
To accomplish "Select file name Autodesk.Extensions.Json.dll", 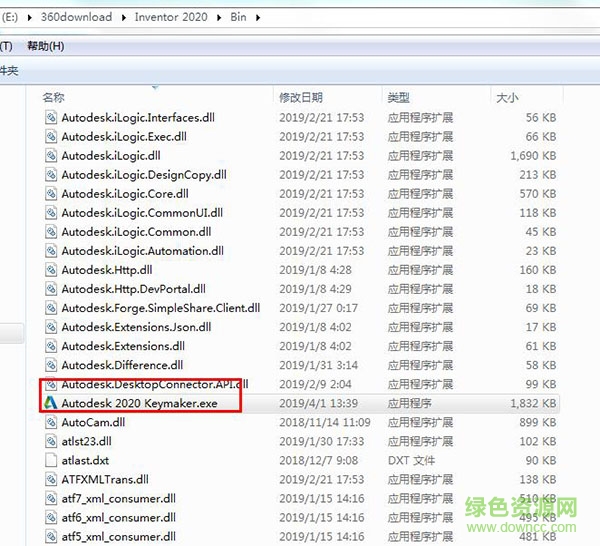I will point(136,327).
